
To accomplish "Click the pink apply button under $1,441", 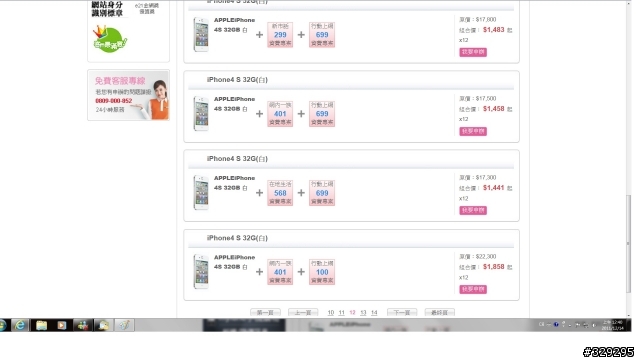I will tap(473, 211).
